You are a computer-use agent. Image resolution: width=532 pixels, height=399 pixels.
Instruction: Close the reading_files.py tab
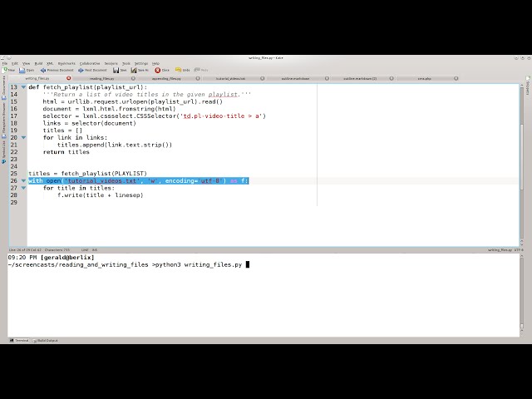133,78
